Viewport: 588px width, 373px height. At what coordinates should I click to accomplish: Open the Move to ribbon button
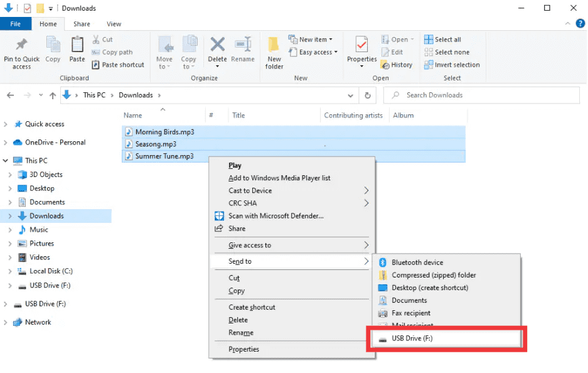(164, 52)
